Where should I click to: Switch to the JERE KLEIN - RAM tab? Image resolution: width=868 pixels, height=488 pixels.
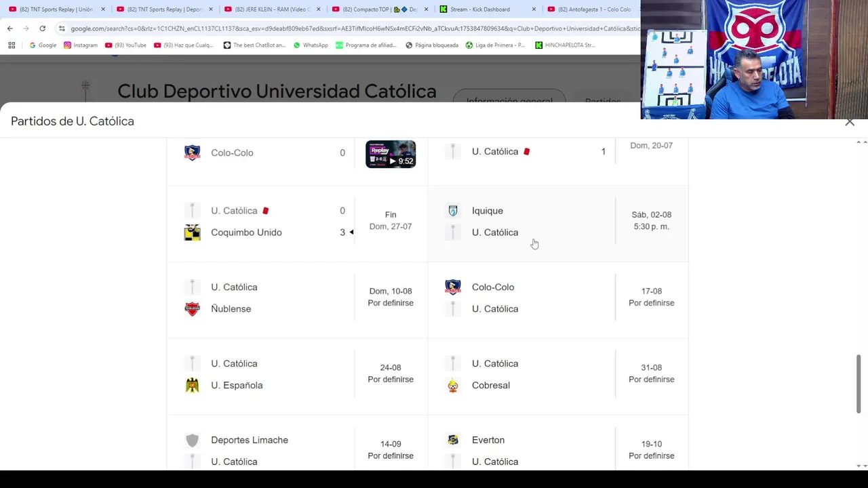pos(271,9)
